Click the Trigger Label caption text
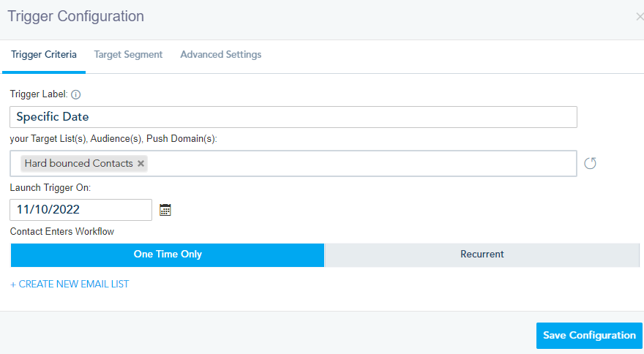 click(38, 94)
